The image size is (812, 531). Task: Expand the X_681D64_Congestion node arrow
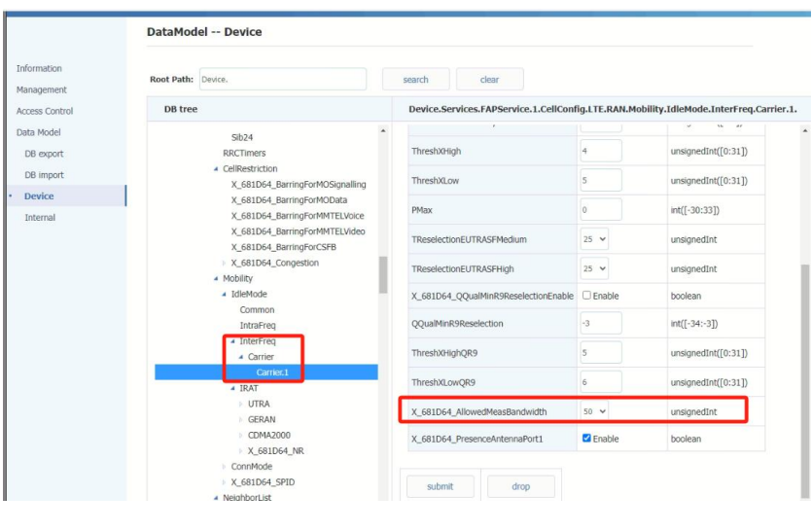pos(224,263)
